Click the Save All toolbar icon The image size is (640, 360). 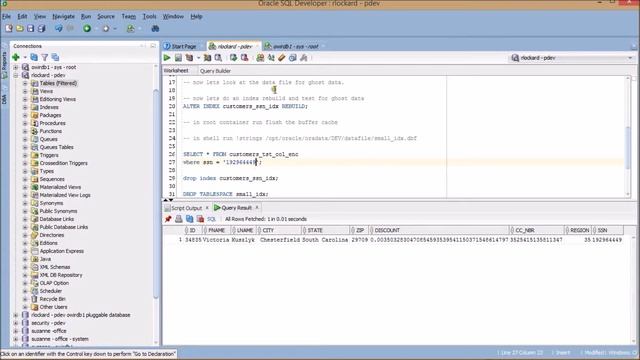tap(41, 28)
